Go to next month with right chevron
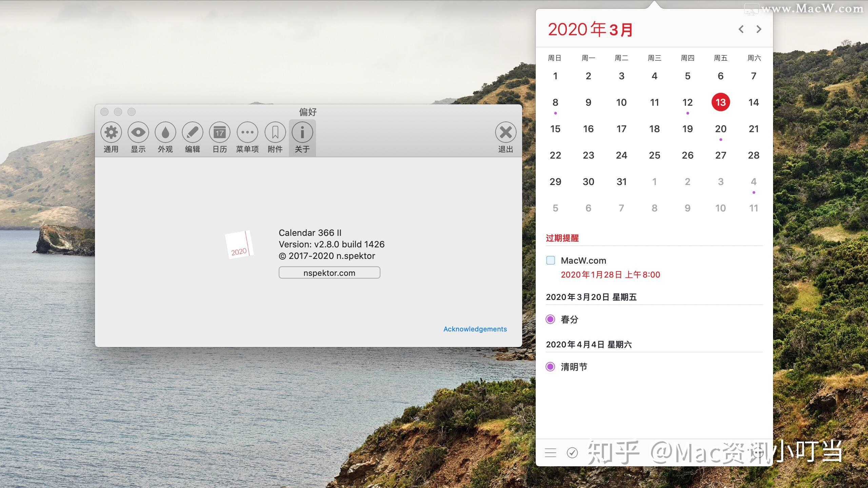Screen dimensions: 868x488 click(759, 29)
